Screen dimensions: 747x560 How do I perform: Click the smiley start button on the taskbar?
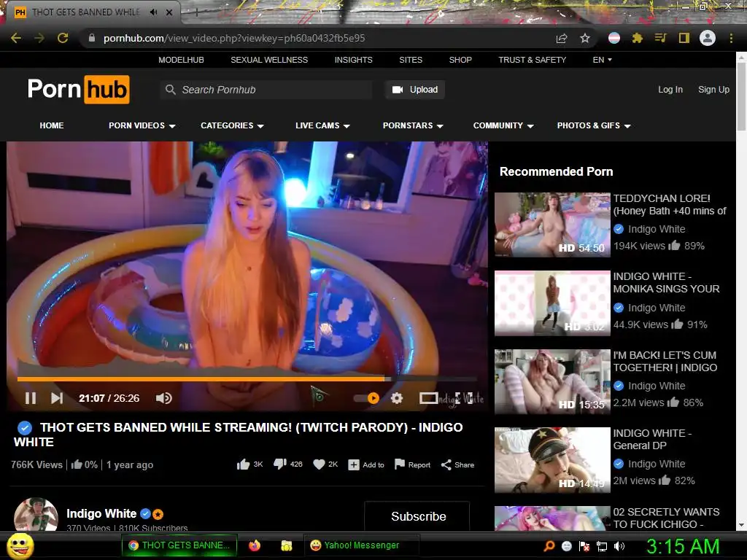[20, 545]
